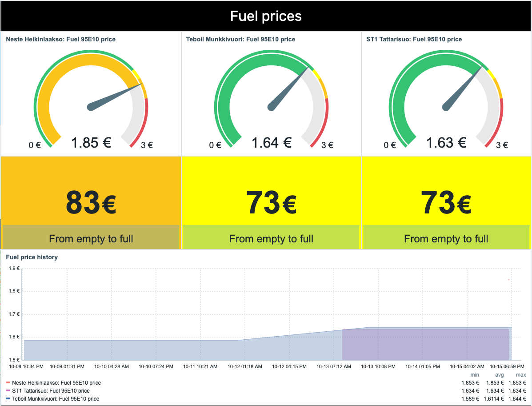
Task: Sort the legend by the max column
Action: click(x=520, y=374)
